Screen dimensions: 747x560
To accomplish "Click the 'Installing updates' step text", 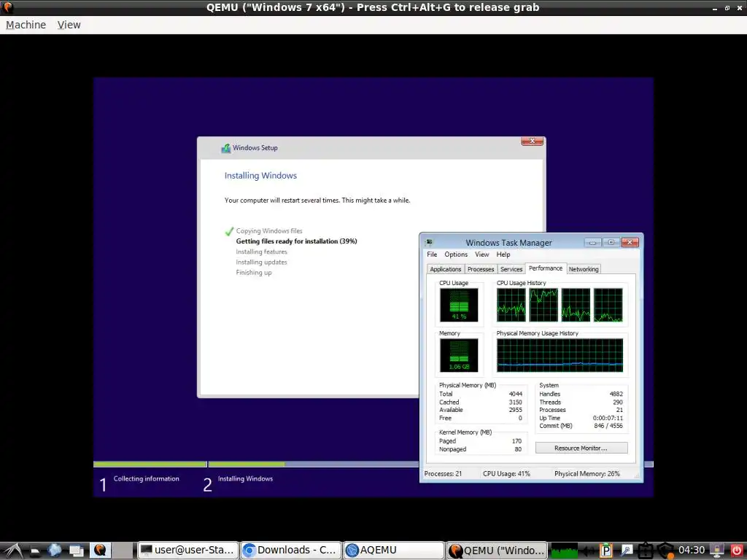I will [x=262, y=262].
